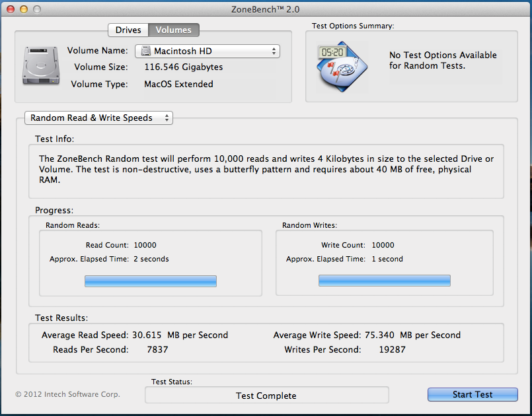This screenshot has width=532, height=416.
Task: Minimize the window with the yellow button
Action: [24, 11]
